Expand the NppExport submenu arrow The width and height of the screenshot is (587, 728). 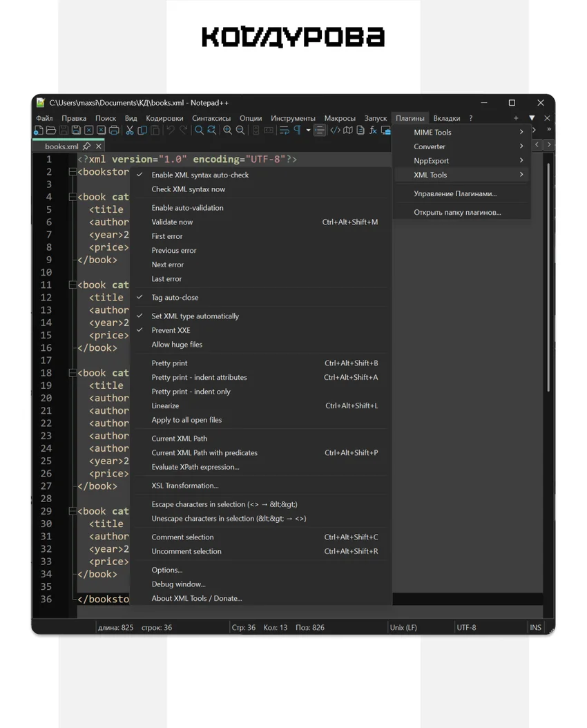(521, 161)
